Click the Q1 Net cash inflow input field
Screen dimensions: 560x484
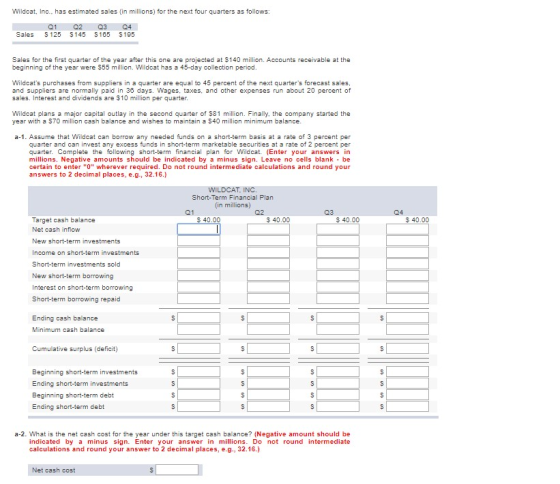point(199,229)
